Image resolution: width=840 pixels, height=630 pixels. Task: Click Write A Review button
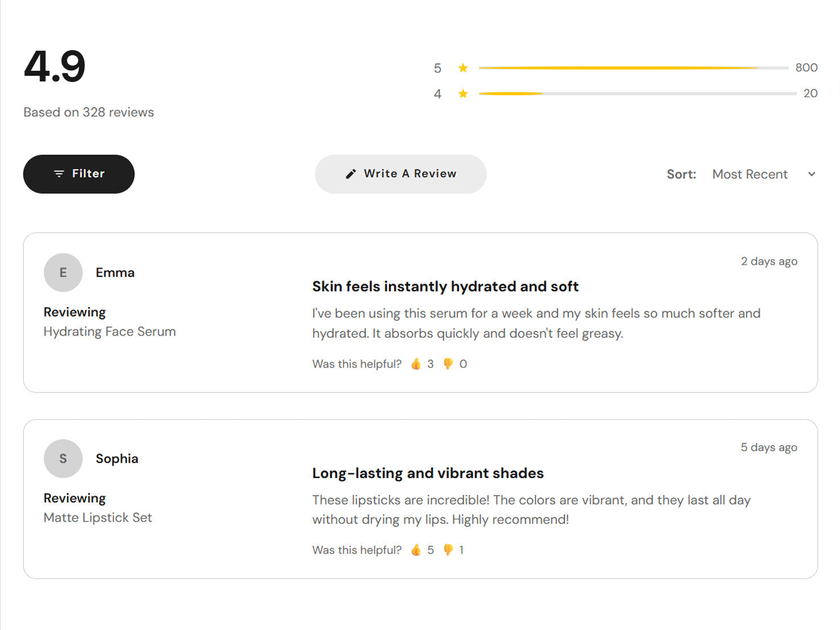pyautogui.click(x=400, y=174)
